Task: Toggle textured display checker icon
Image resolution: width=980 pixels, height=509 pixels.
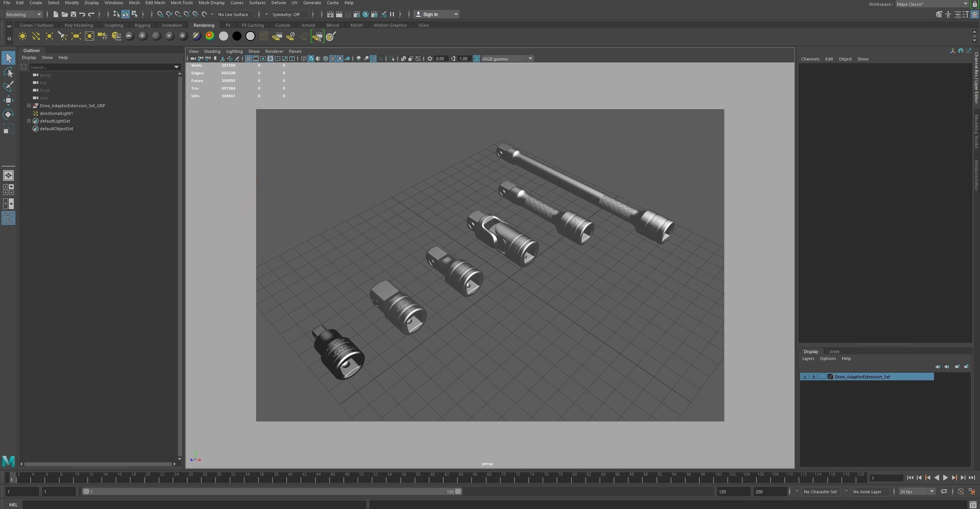Action: 333,59
